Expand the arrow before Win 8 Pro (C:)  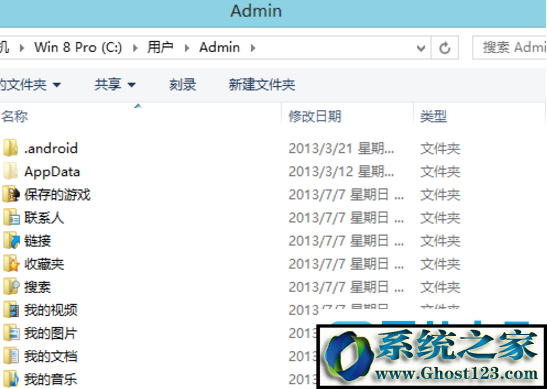pos(22,47)
